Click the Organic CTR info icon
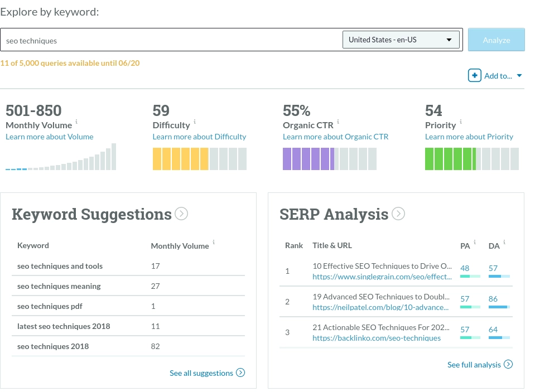 pyautogui.click(x=338, y=122)
